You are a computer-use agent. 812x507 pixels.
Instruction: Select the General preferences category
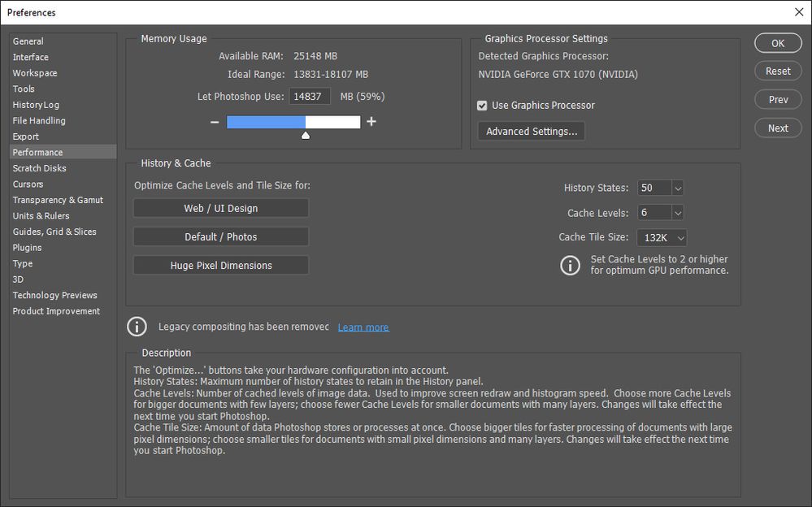(63, 41)
